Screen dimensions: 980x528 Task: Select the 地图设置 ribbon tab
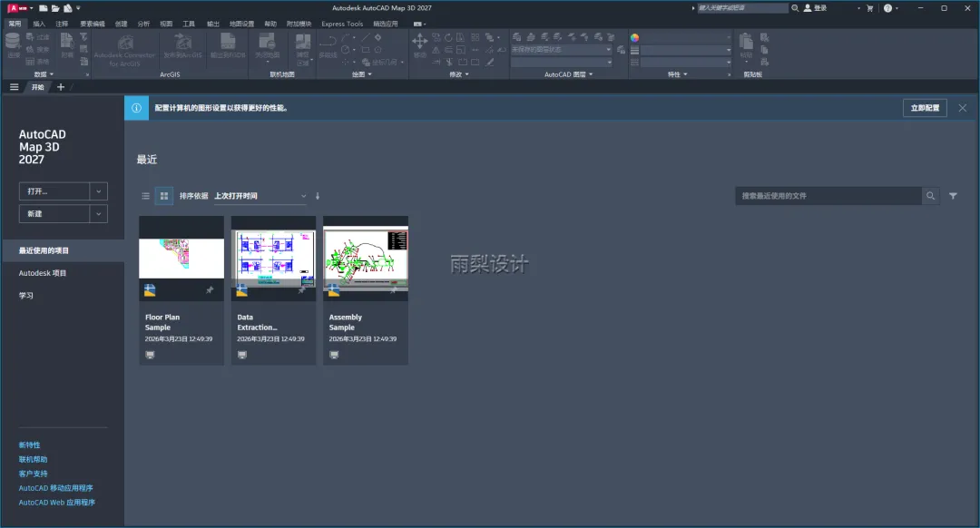click(x=241, y=24)
